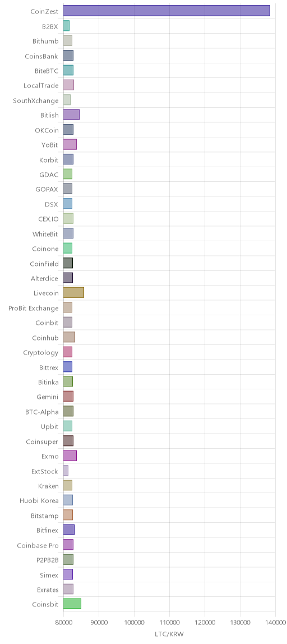This screenshot has height=644, width=287.
Task: Select the Livecoin gold bar
Action: 73,292
